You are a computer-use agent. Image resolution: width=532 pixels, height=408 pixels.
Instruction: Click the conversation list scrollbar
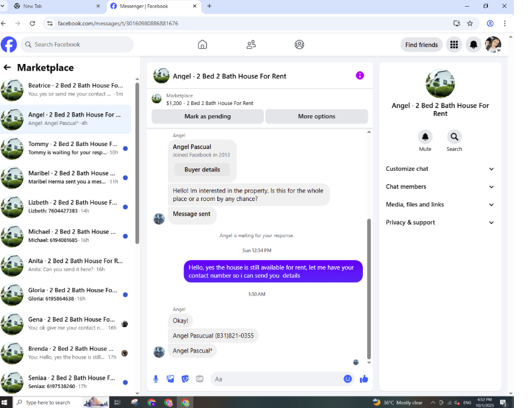(x=137, y=163)
